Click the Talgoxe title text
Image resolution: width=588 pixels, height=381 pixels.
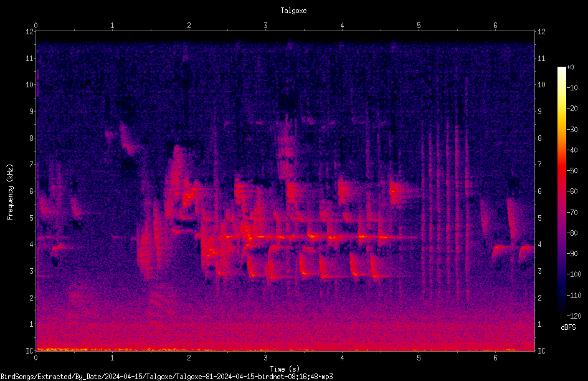point(293,11)
